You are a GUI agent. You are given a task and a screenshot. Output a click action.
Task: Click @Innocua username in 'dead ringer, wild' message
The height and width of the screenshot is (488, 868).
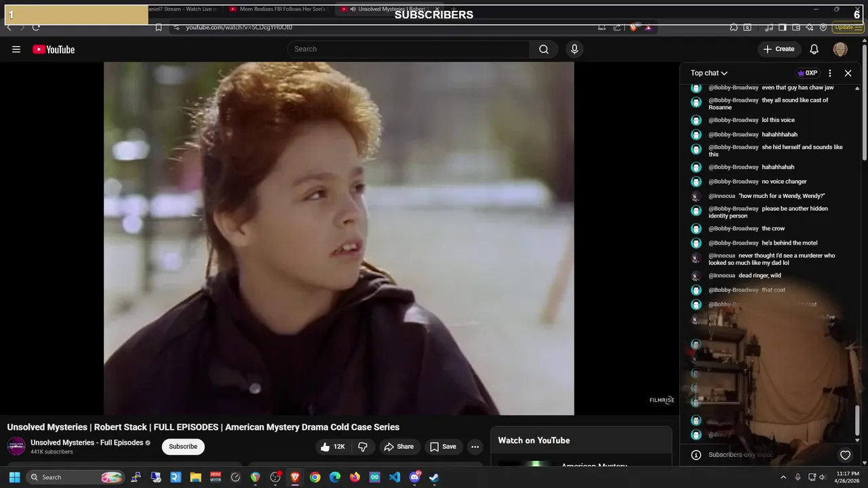point(722,276)
